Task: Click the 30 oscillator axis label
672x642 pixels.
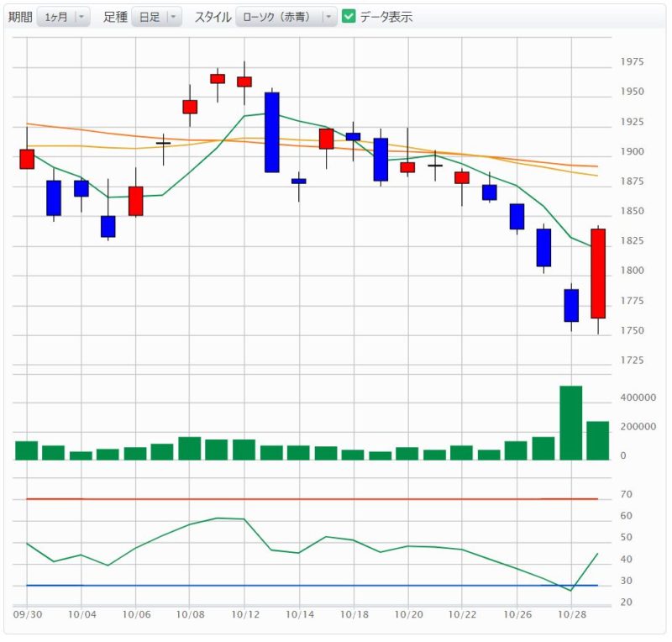Action: click(626, 581)
